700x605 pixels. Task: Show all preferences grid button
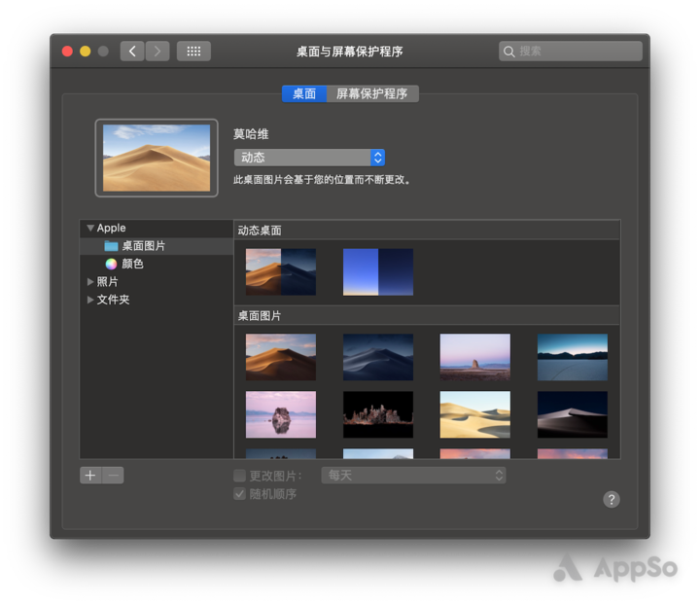click(x=193, y=52)
